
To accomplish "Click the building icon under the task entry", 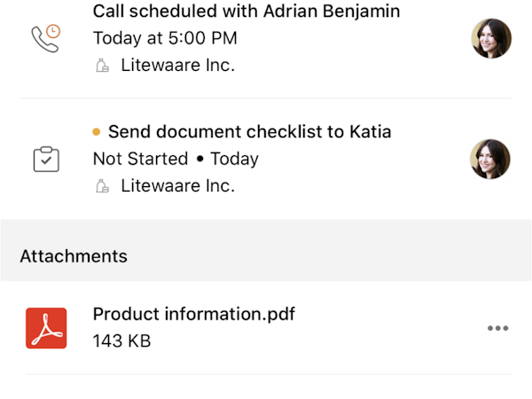I will tap(102, 185).
